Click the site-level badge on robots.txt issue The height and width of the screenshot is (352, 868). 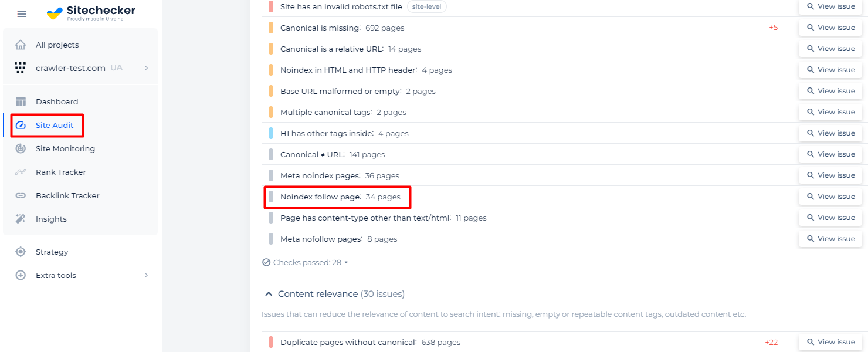coord(427,6)
